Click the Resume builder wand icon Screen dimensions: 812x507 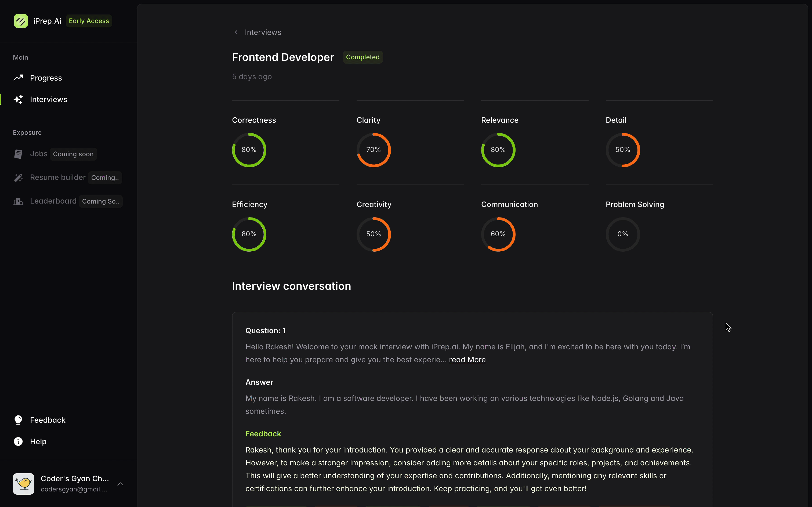click(18, 178)
